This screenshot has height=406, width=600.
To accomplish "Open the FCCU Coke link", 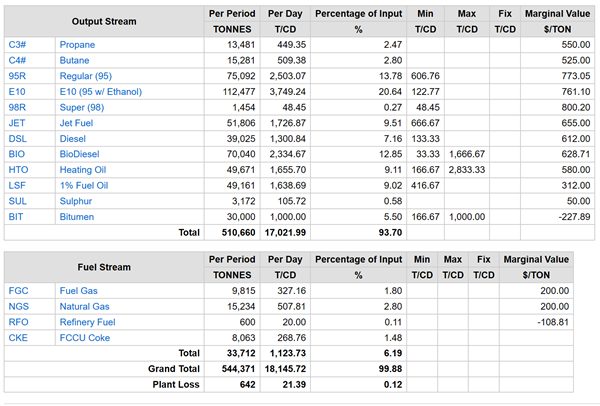I will pyautogui.click(x=86, y=338).
